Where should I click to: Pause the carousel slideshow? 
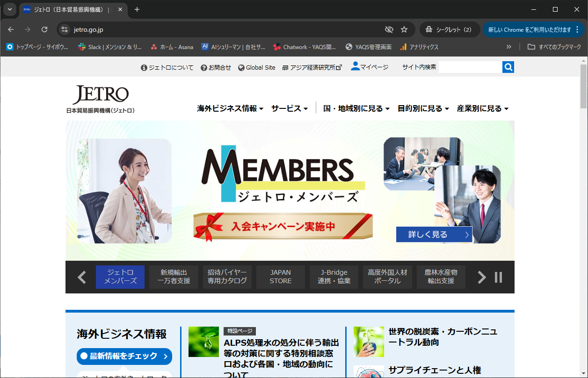click(499, 277)
